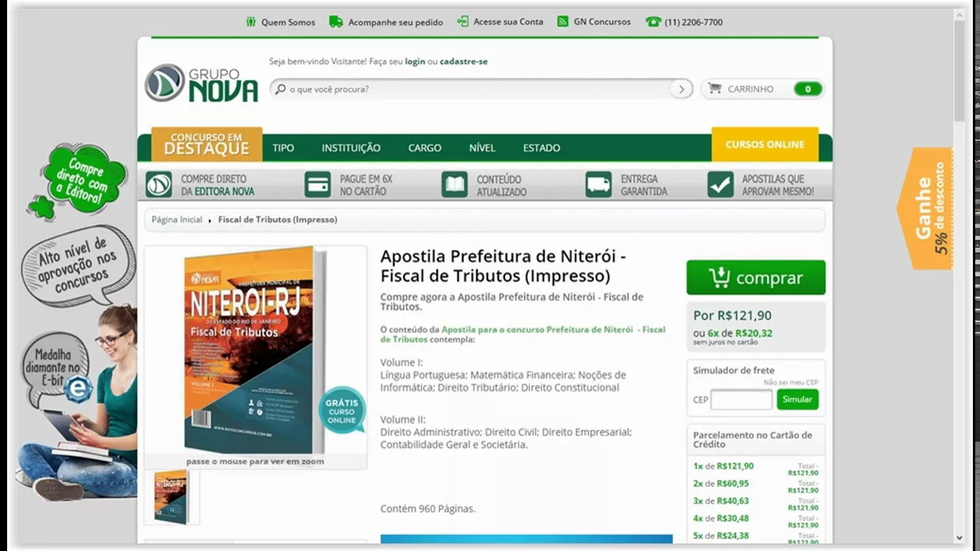Click the Simular shipping button
Viewport: 980px width, 551px height.
pyautogui.click(x=797, y=400)
